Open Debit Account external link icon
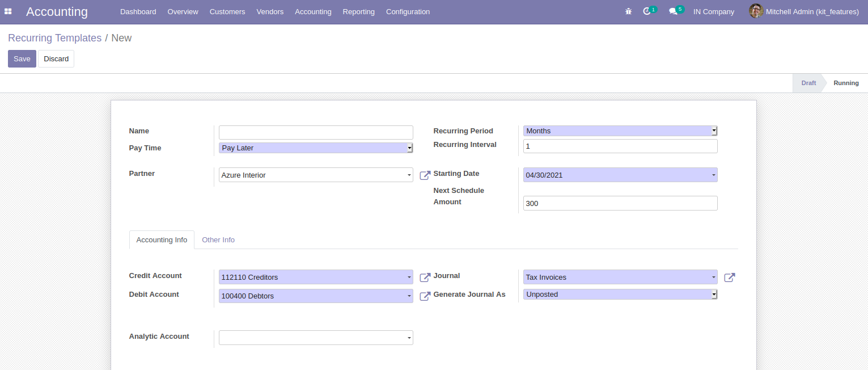The image size is (868, 370). (425, 296)
